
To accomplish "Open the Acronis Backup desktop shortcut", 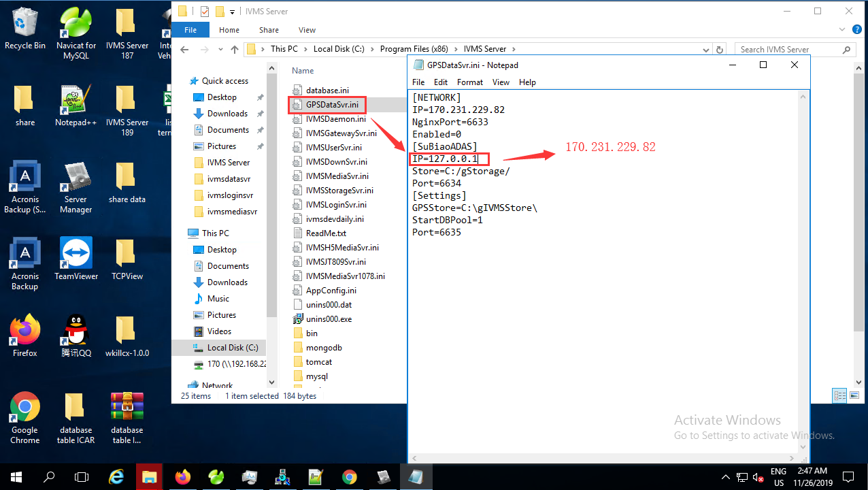I will tap(25, 264).
